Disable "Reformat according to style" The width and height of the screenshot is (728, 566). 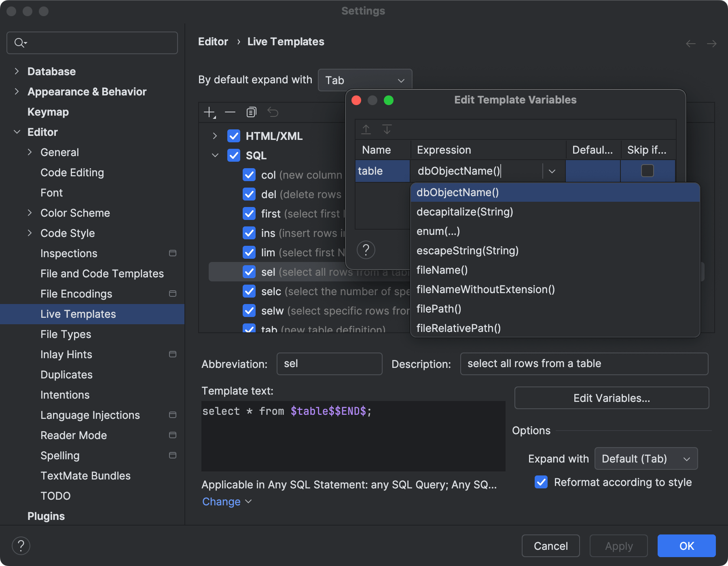[541, 482]
